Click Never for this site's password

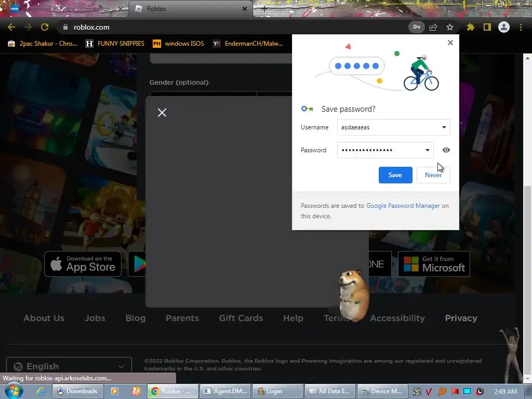click(433, 175)
